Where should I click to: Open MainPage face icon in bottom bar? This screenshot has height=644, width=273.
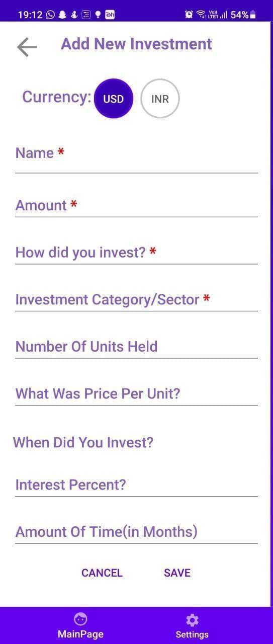80,619
